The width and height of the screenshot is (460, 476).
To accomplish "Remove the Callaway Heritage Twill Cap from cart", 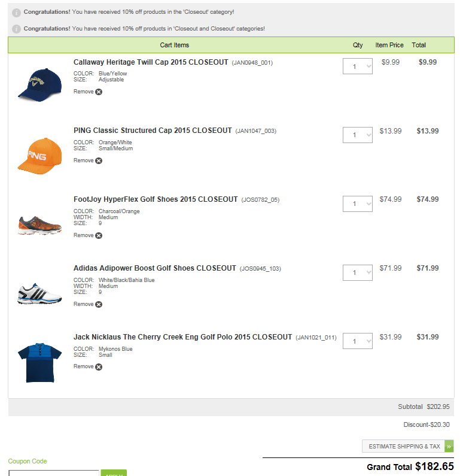I will [x=99, y=92].
